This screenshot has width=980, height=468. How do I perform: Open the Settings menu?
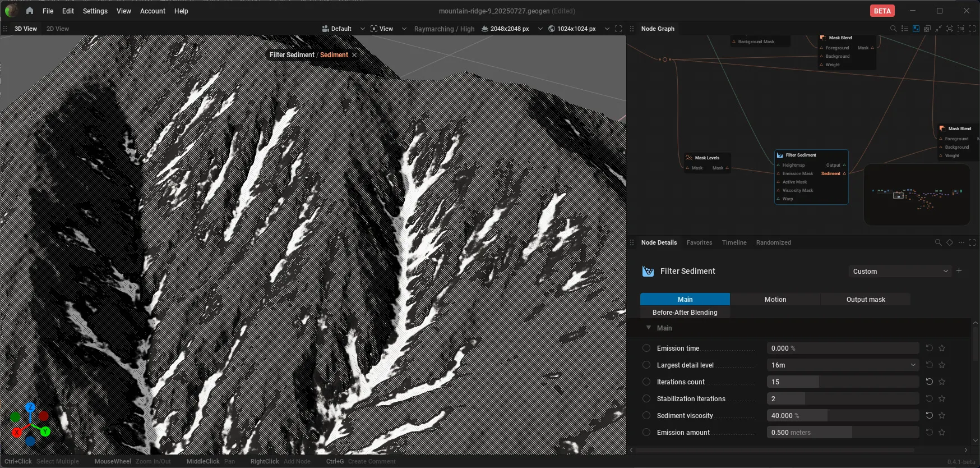click(x=95, y=11)
